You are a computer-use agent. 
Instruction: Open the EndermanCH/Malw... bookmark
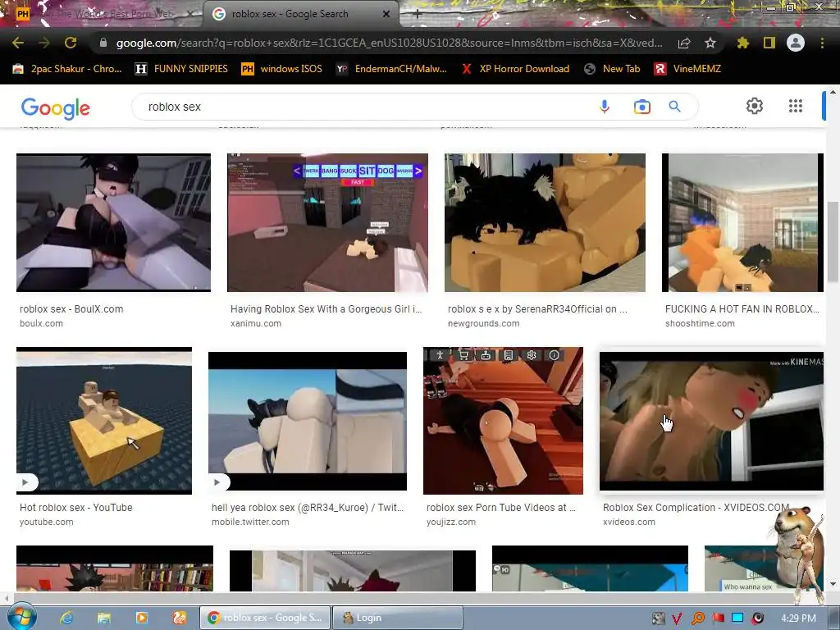click(x=391, y=69)
